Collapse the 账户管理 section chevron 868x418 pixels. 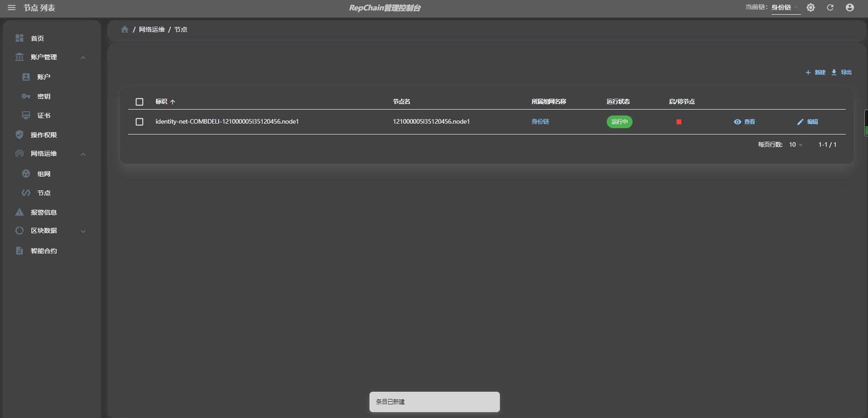pos(83,58)
